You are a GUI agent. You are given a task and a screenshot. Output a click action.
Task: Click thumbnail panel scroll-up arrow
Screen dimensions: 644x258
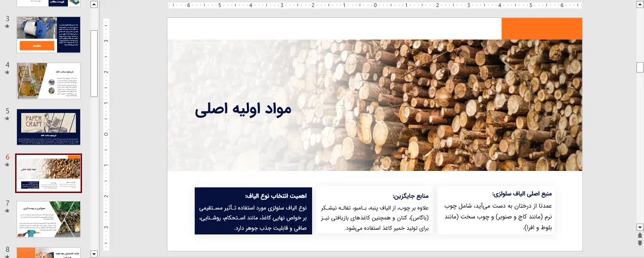[x=94, y=5]
